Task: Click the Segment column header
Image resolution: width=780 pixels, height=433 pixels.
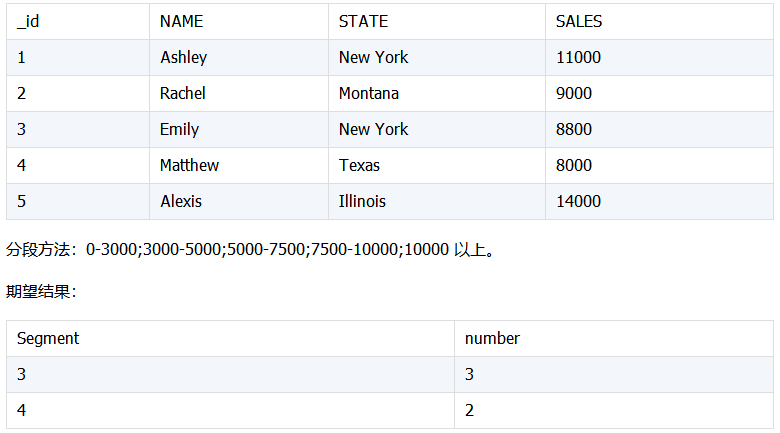Action: point(48,338)
